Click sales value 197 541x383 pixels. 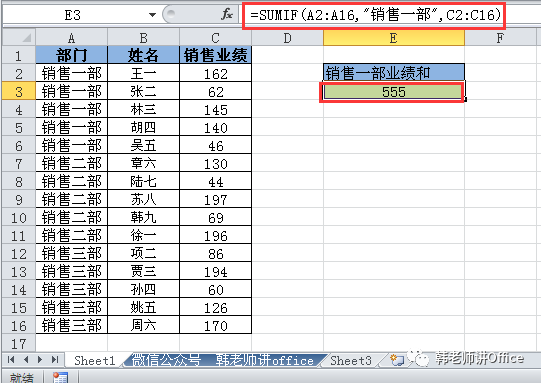(x=216, y=199)
